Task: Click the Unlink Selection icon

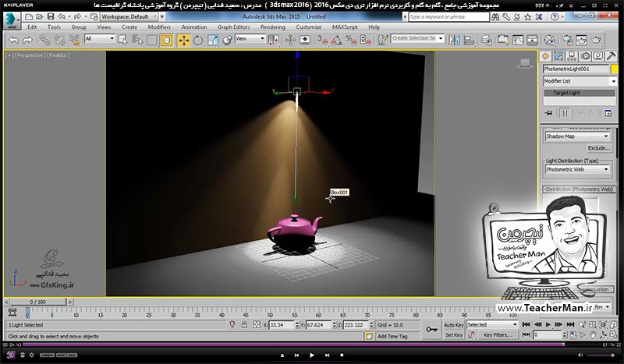Action: pos(59,40)
